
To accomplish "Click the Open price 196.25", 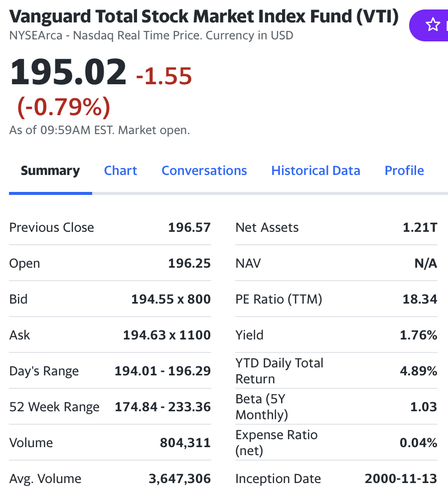I will (x=189, y=263).
